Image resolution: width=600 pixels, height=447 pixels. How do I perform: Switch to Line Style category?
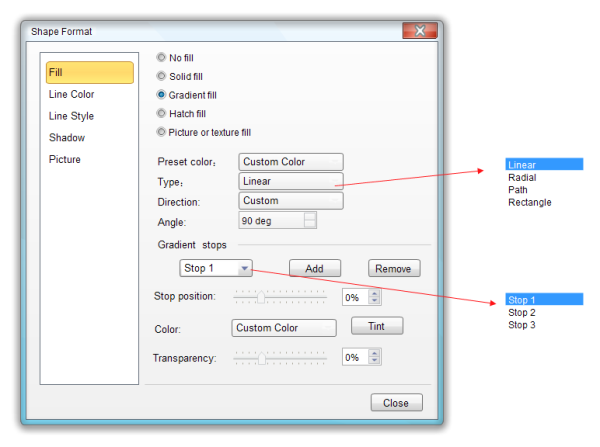tap(71, 116)
